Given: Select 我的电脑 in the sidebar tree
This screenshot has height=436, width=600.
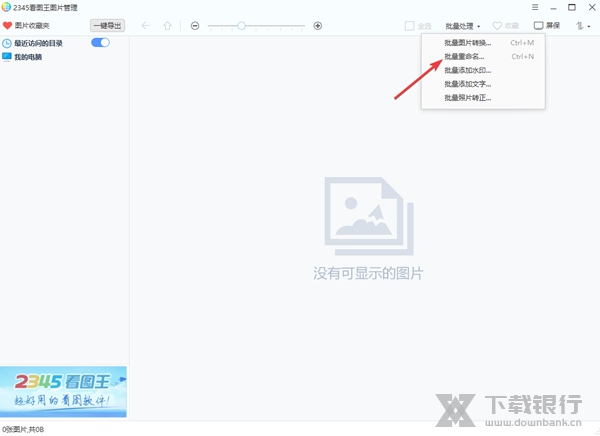Looking at the screenshot, I should 28,57.
